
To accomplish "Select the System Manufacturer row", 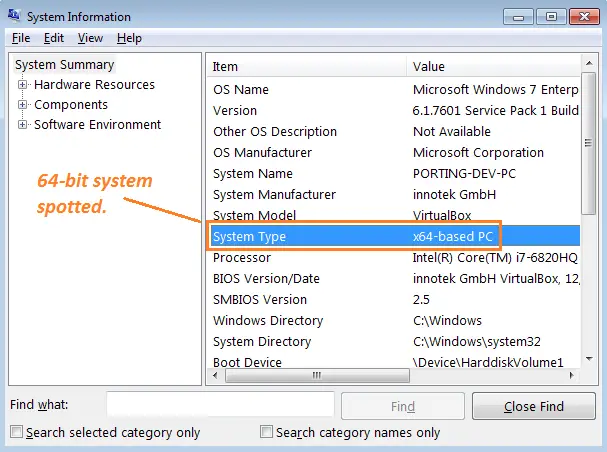I will (393, 194).
